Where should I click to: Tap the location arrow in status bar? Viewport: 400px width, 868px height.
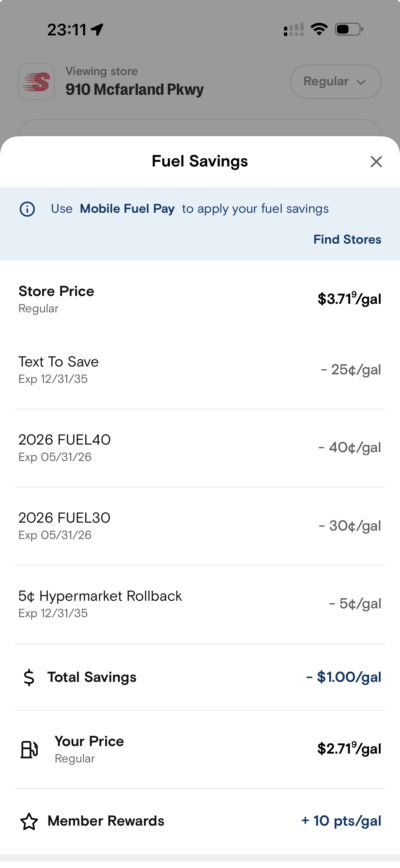[97, 30]
